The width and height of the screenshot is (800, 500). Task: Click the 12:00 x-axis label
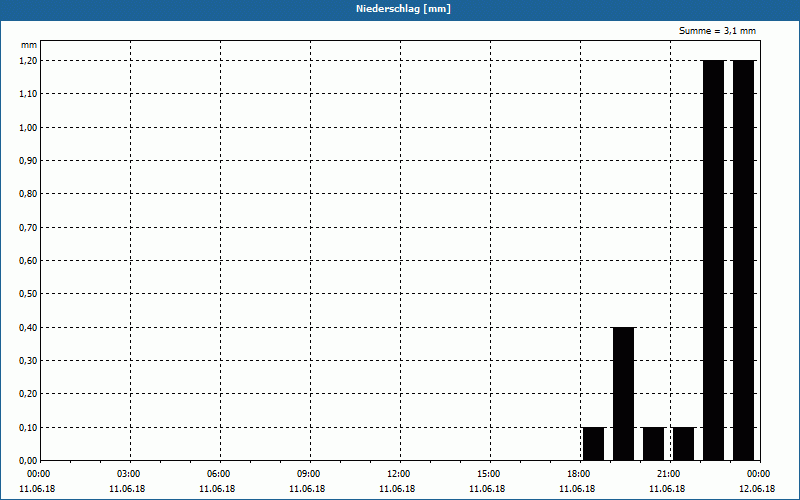point(398,474)
